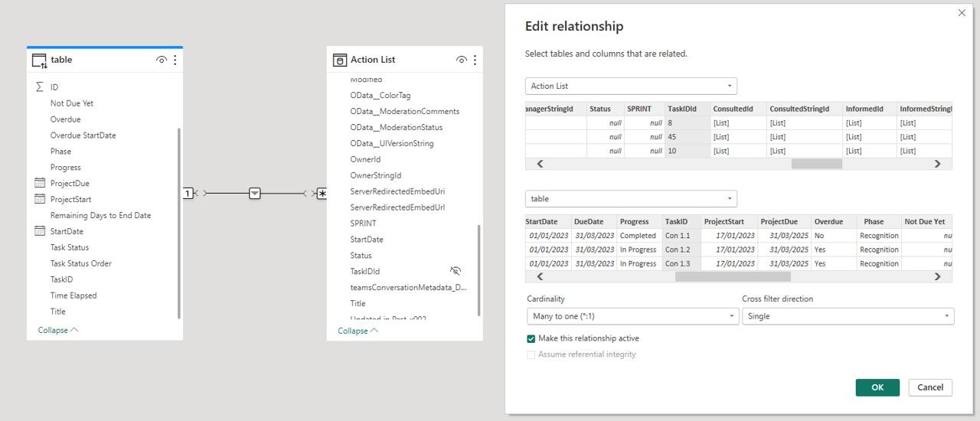The image size is (980, 421).
Task: Toggle visibility eye on table card header
Action: [x=161, y=60]
